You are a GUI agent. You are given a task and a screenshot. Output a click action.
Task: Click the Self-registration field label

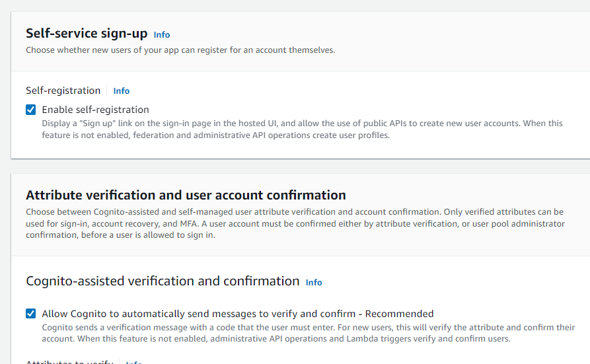63,91
